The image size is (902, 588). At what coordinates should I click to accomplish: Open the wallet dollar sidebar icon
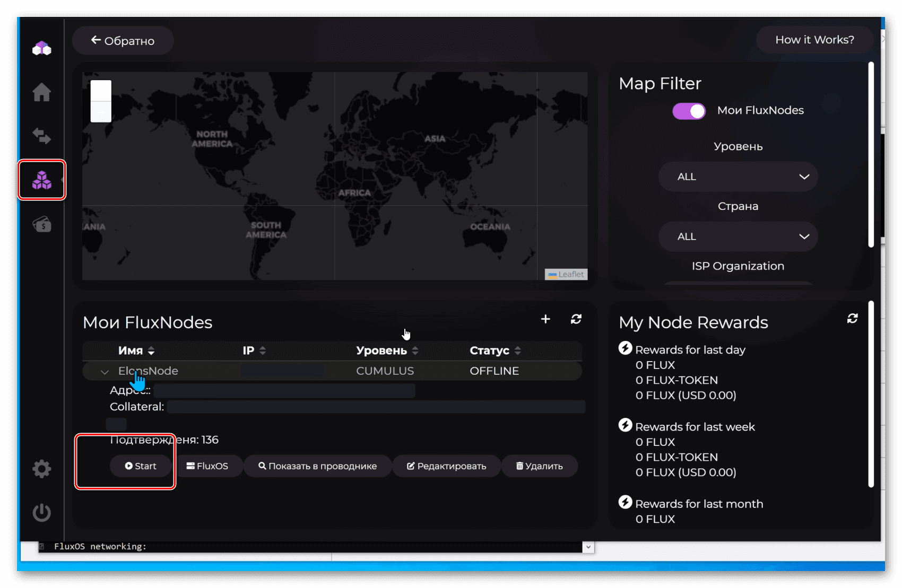click(41, 224)
